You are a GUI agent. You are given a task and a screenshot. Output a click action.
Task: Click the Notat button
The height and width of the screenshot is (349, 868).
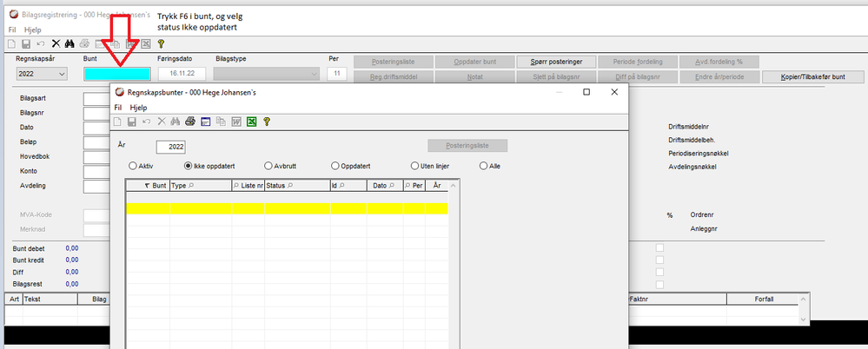pos(474,77)
